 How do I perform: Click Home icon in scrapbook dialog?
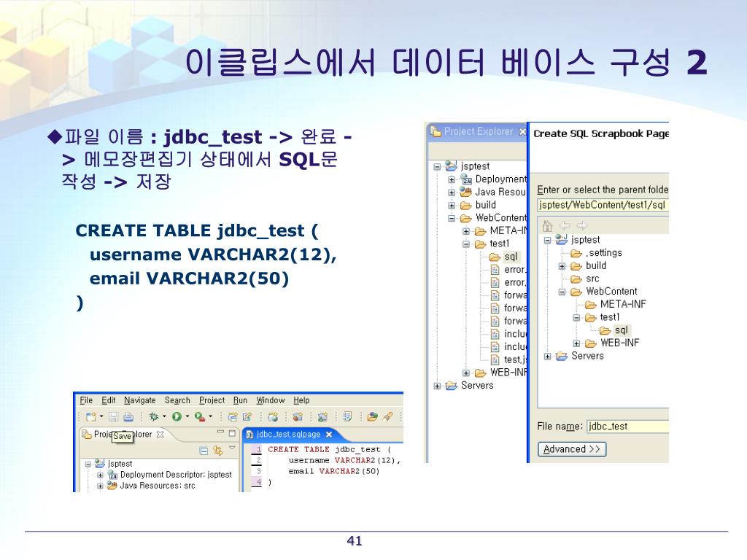(x=548, y=226)
